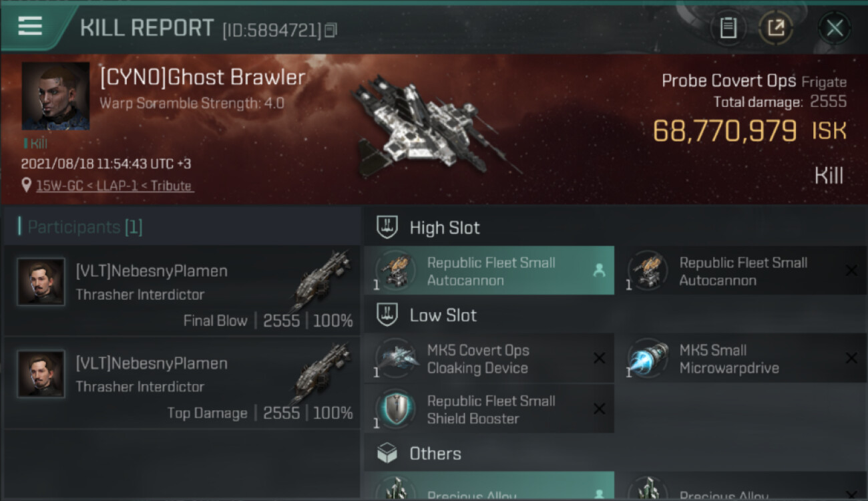
Task: View Ghost Brawler's portrait
Action: pyautogui.click(x=55, y=96)
